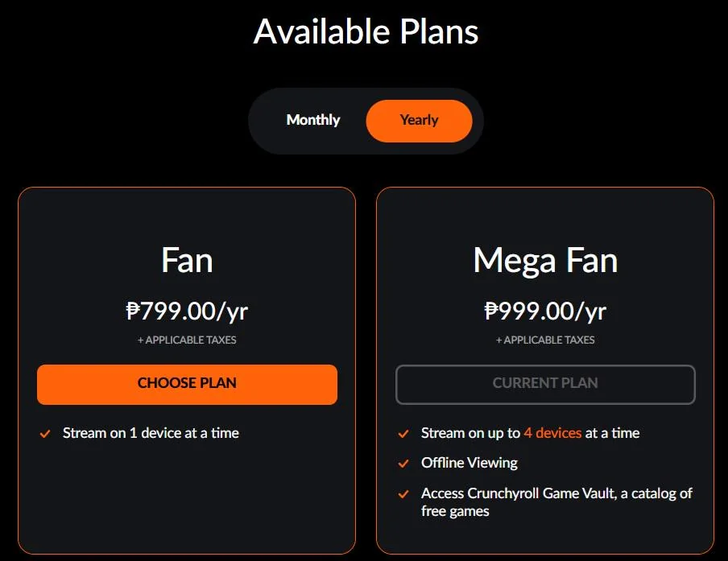728x561 pixels.
Task: Select the Yearly pill in billing switcher
Action: pos(419,120)
